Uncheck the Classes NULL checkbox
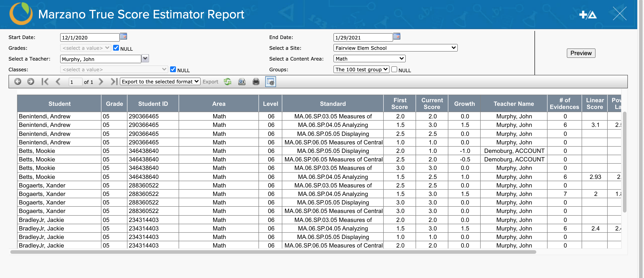Image resolution: width=644 pixels, height=278 pixels. (x=173, y=69)
